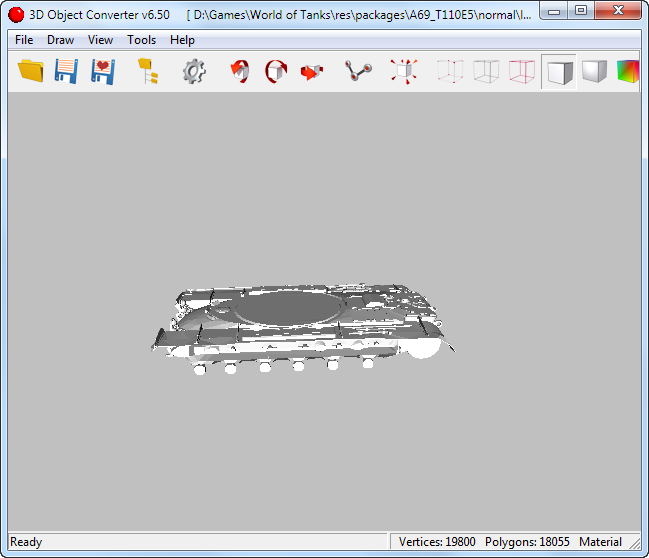The width and height of the screenshot is (649, 558).
Task: Maximize the 3D Object Converter window
Action: 581,11
